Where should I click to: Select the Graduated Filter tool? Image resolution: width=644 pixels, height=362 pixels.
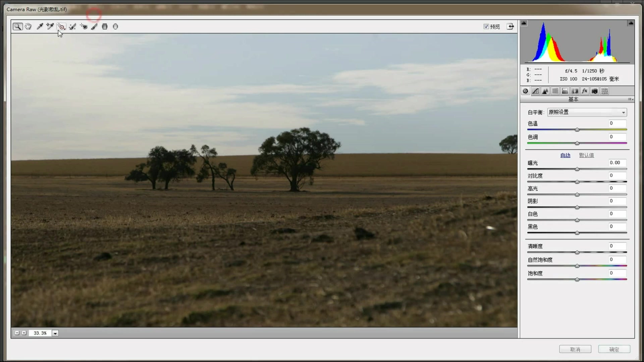tap(105, 26)
